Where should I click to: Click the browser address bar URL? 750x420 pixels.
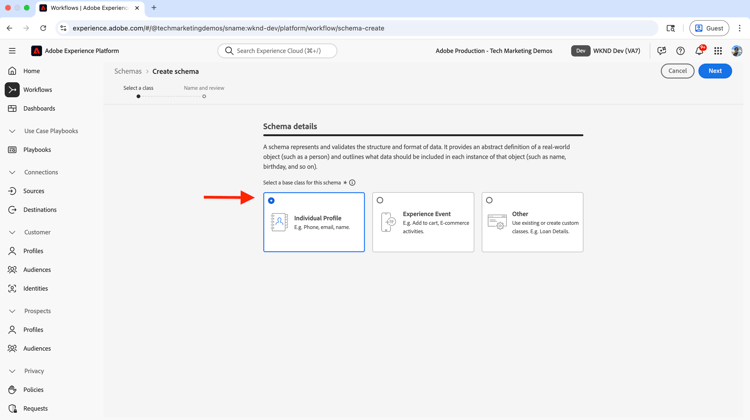point(228,28)
